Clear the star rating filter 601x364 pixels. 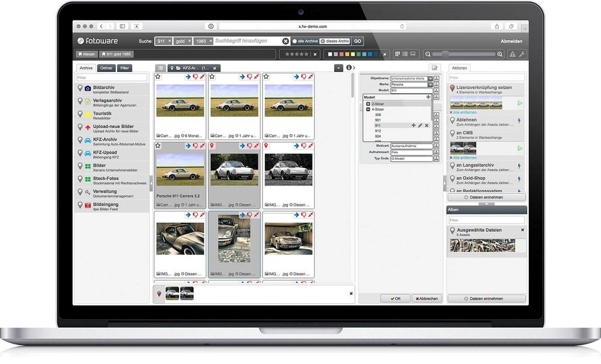point(315,55)
